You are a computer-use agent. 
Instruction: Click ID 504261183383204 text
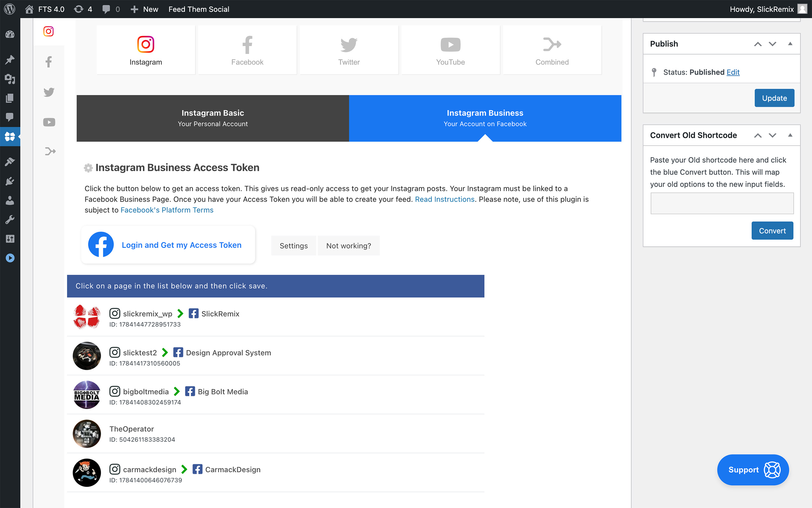(x=142, y=440)
